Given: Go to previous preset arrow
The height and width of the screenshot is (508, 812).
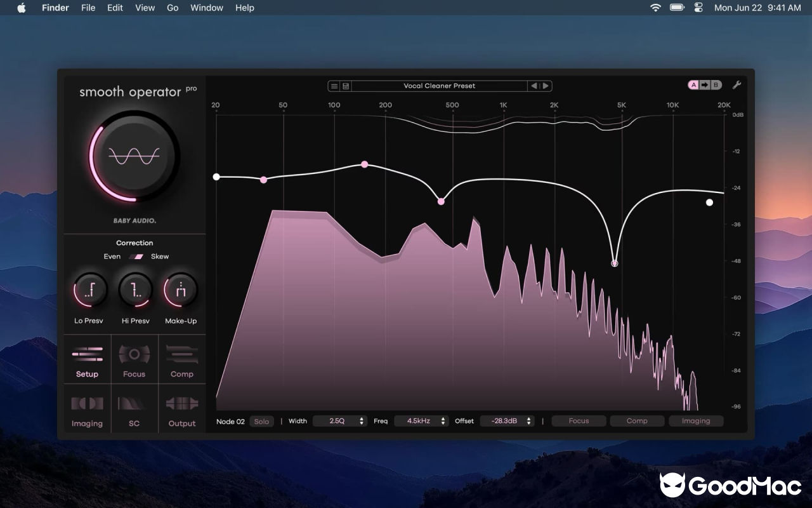Looking at the screenshot, I should coord(534,86).
